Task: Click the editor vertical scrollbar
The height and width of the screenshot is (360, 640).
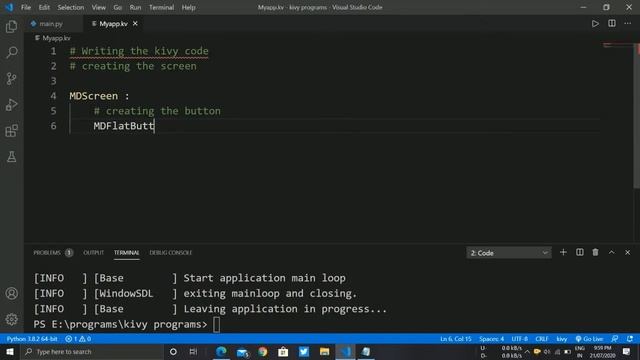Action: point(637,116)
